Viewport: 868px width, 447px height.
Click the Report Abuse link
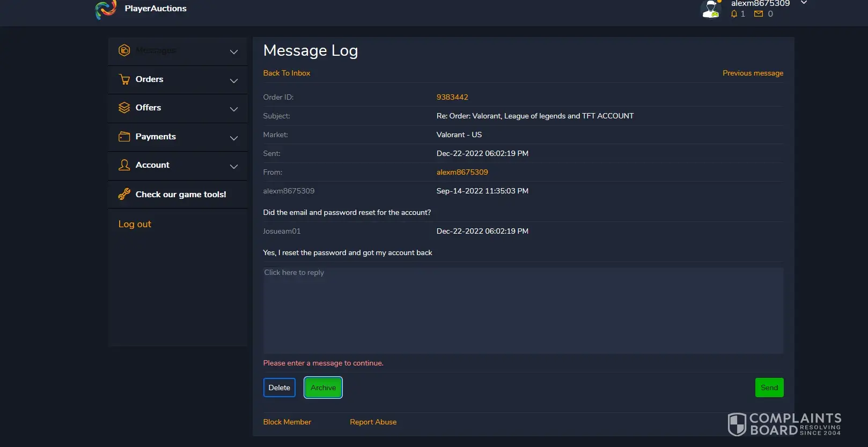[x=373, y=422]
